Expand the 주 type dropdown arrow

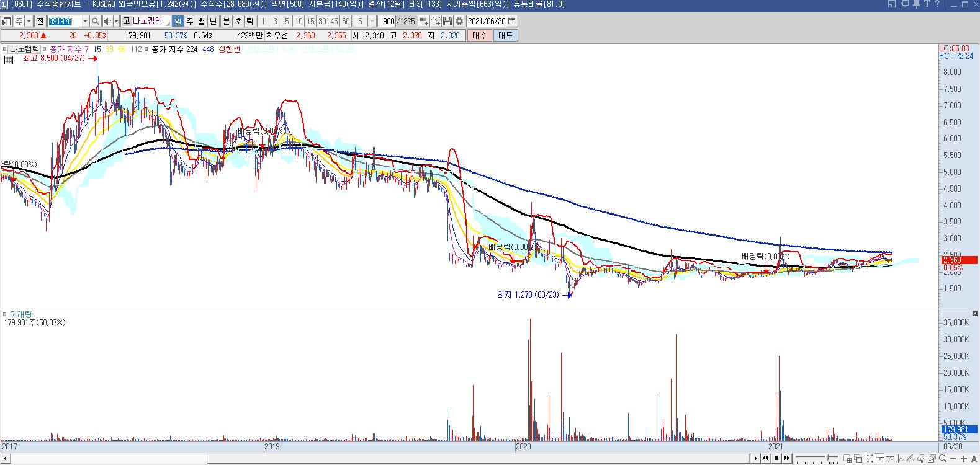click(x=29, y=21)
